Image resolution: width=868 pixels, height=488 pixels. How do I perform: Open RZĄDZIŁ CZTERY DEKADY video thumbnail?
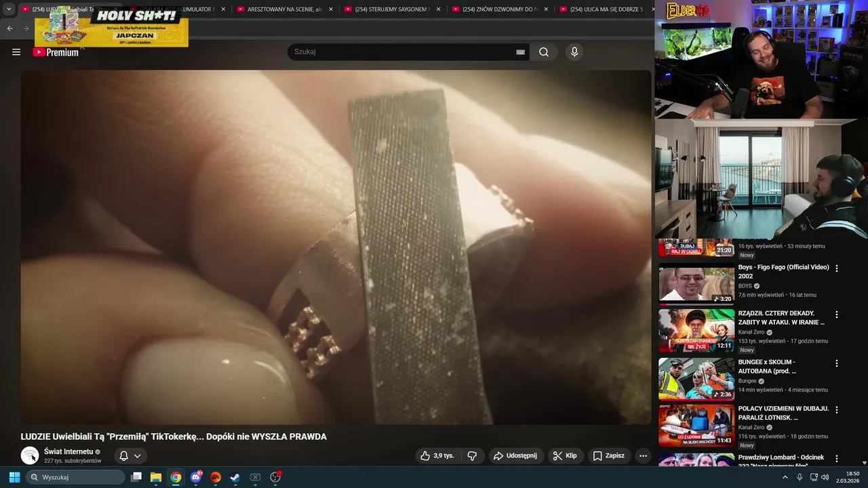coord(696,331)
